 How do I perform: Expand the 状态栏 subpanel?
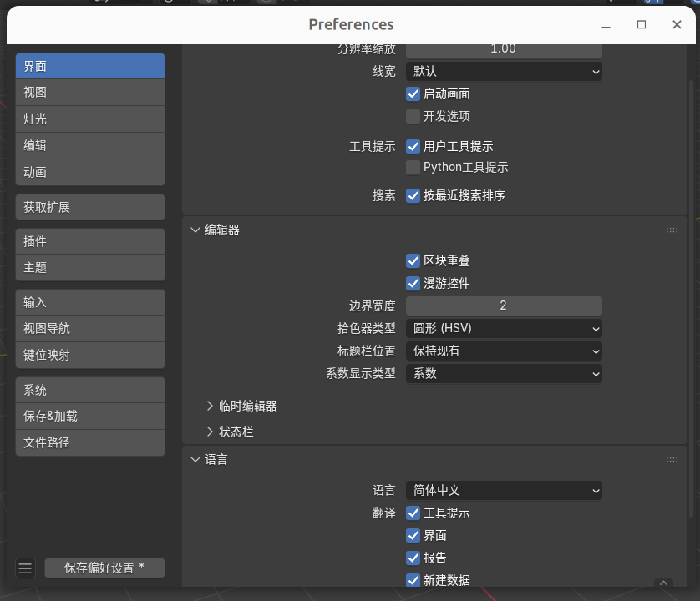pyautogui.click(x=210, y=432)
